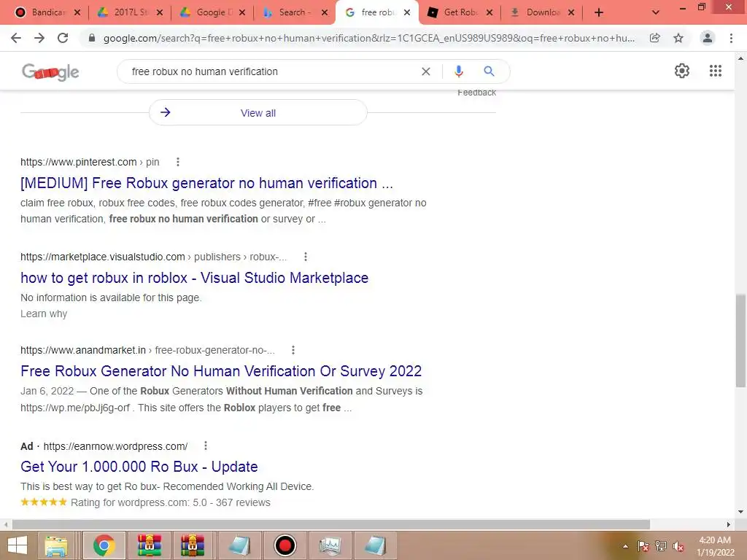Image resolution: width=747 pixels, height=560 pixels.
Task: Open second WinRAR taskbar icon
Action: pos(193,545)
